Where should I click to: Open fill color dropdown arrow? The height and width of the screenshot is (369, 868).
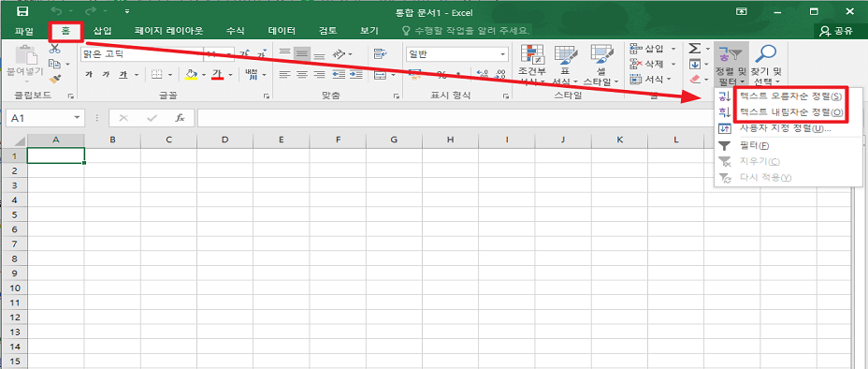coord(204,74)
